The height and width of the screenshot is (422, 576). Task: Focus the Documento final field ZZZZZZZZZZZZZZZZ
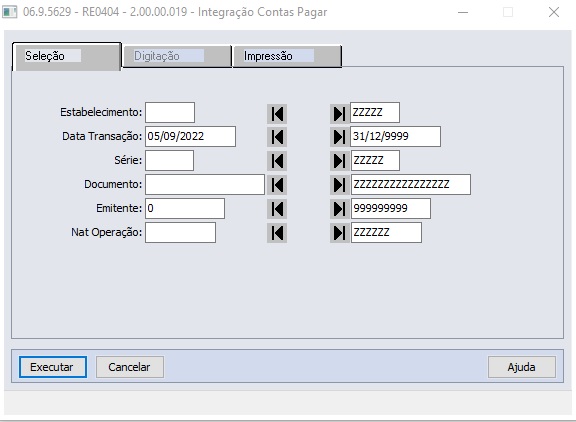pos(411,184)
